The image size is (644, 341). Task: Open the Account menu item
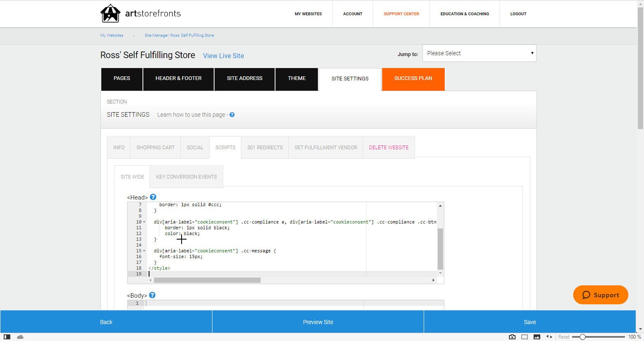(353, 14)
